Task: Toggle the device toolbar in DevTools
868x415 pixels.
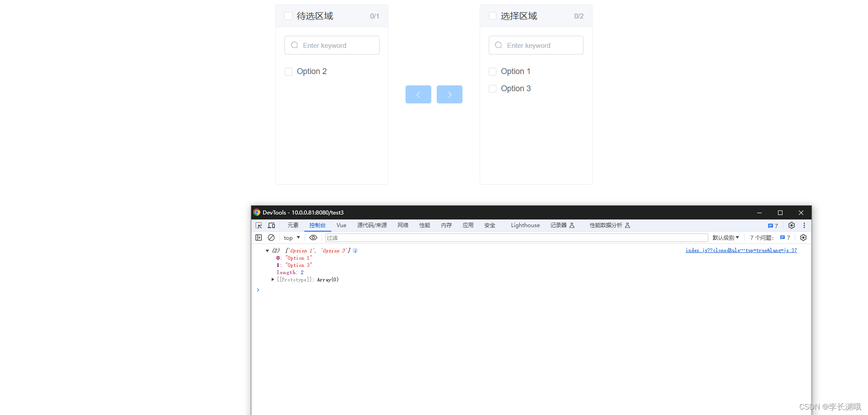Action: 271,225
